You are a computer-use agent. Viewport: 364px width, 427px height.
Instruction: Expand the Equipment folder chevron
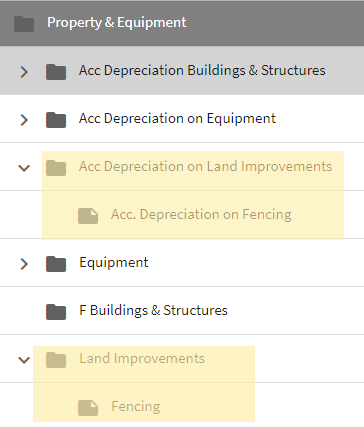24,264
